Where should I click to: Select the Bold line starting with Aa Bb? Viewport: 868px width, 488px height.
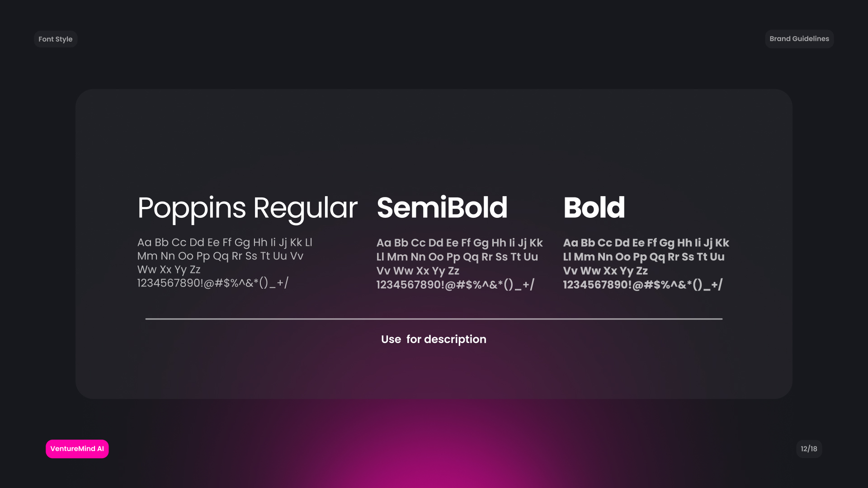646,243
